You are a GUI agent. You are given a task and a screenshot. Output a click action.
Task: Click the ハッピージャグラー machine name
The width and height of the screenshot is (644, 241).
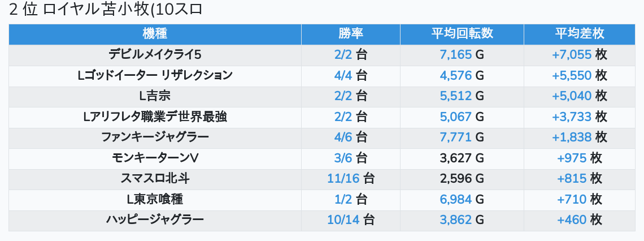coord(155,220)
